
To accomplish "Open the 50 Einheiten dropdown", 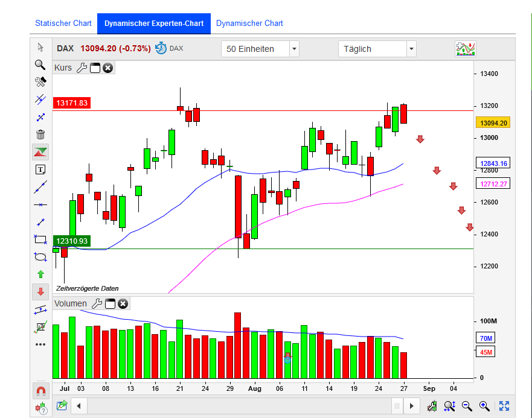I will pos(260,49).
